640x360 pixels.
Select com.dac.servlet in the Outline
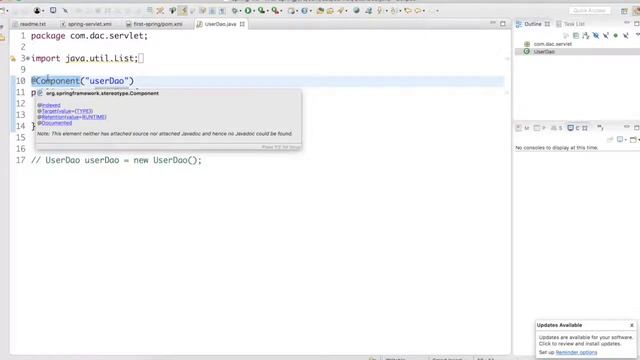tap(553, 44)
